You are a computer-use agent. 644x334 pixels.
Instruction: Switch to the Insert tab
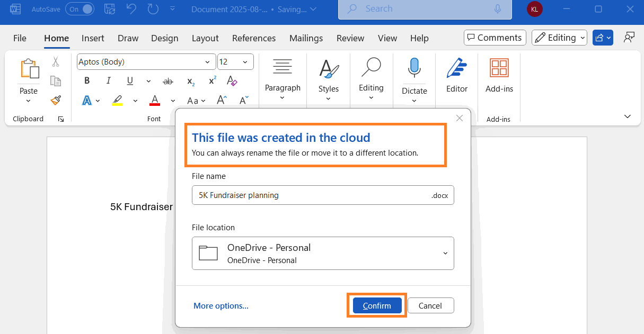(93, 38)
